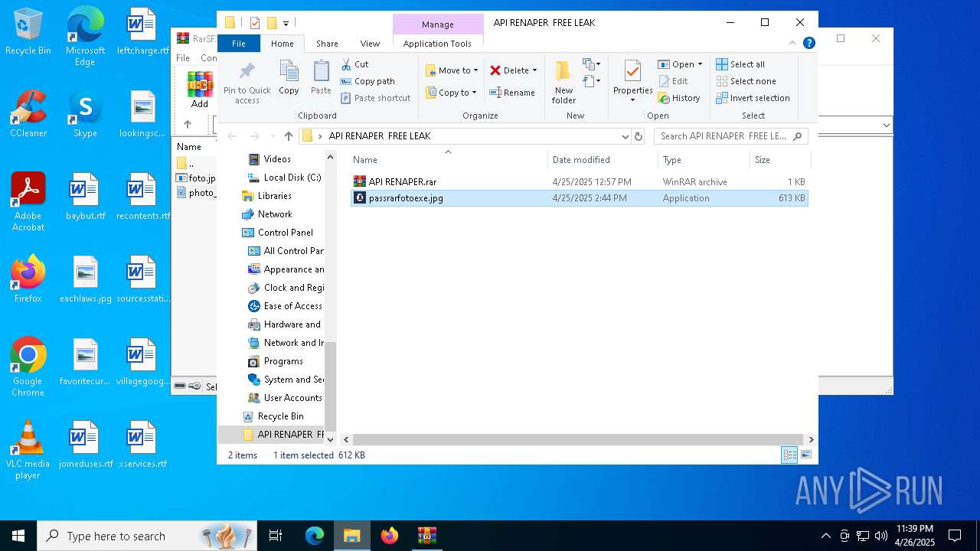Click Select none in ribbon
Image resolution: width=980 pixels, height=551 pixels.
(x=746, y=81)
